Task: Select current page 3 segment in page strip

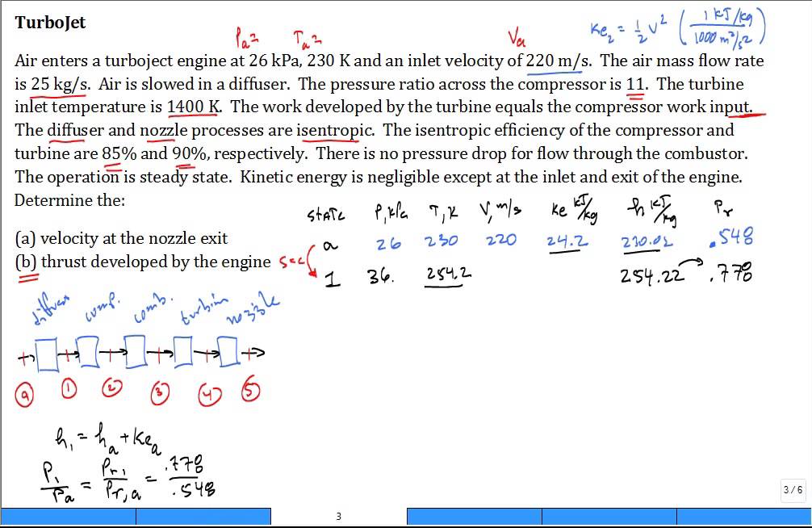Action: [339, 516]
